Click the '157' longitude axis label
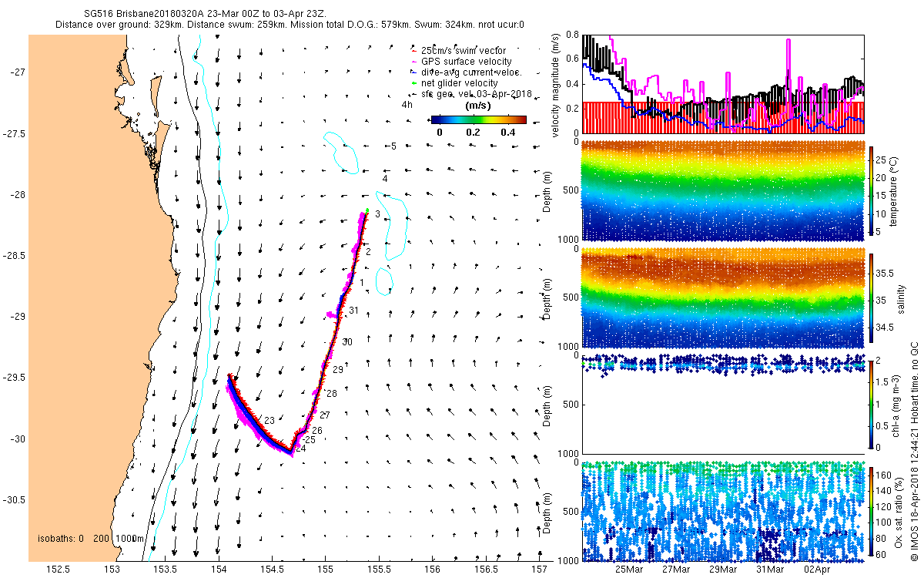The image size is (924, 578). pyautogui.click(x=539, y=570)
